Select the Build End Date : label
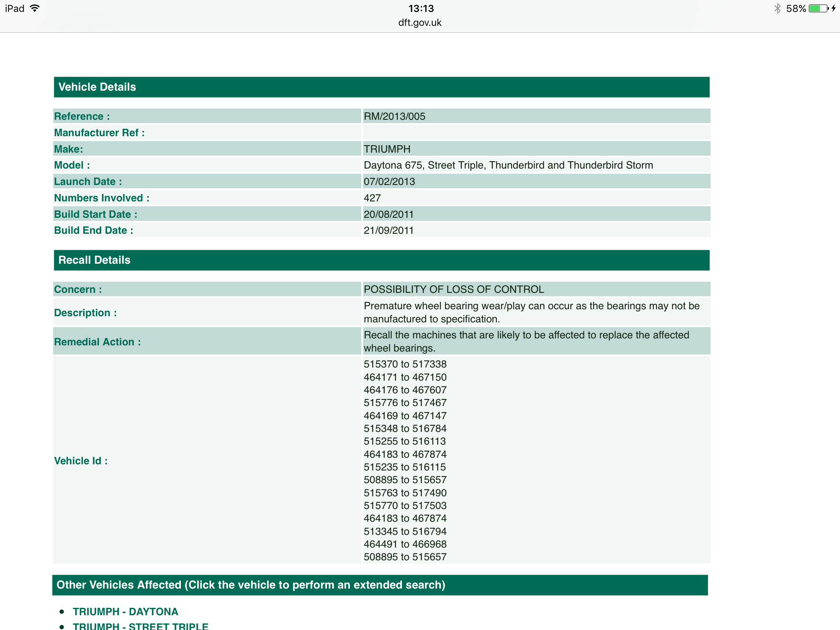 tap(94, 231)
